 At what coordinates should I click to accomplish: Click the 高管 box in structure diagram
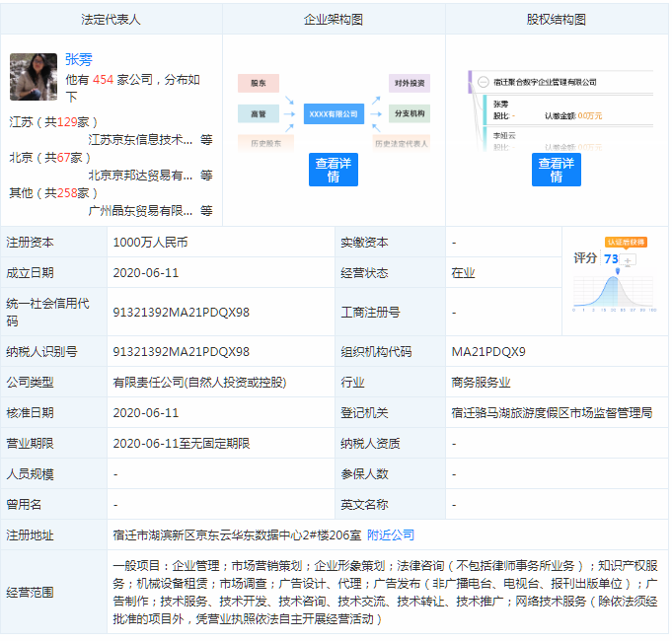coord(259,113)
